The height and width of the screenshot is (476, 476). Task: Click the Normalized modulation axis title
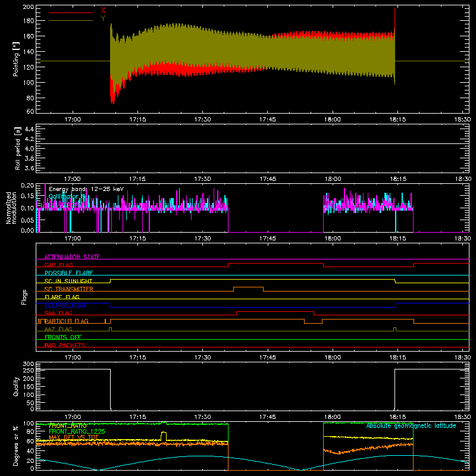point(11,208)
